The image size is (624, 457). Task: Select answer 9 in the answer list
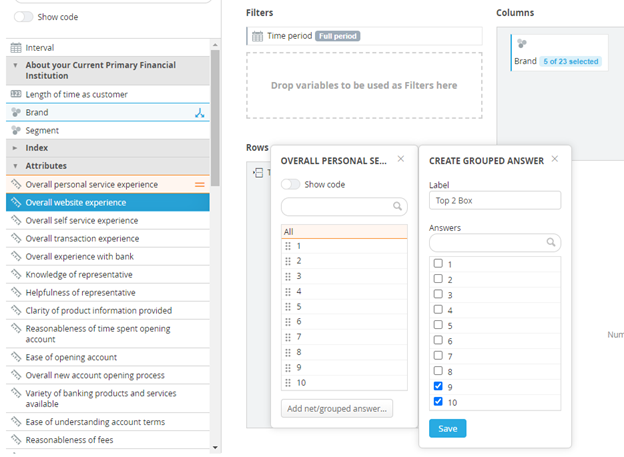coord(344,367)
